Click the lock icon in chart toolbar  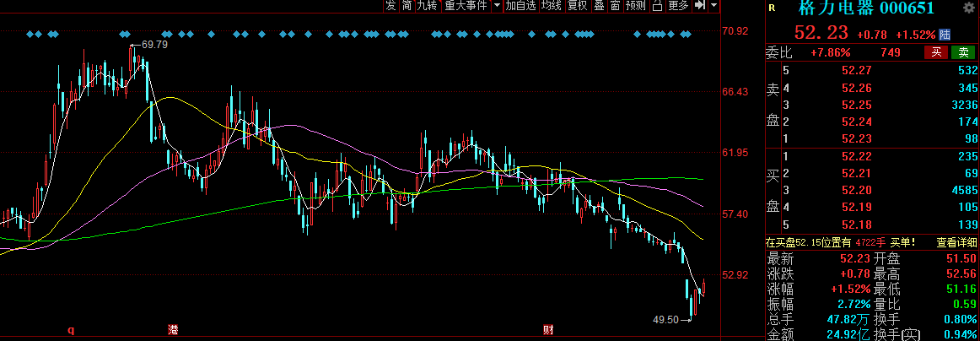coord(656,6)
